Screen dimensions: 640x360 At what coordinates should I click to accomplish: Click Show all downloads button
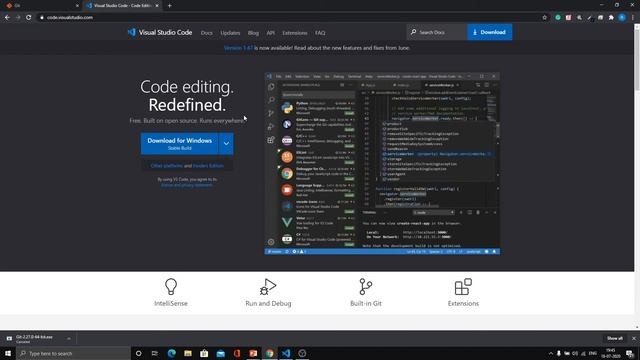tap(615, 338)
